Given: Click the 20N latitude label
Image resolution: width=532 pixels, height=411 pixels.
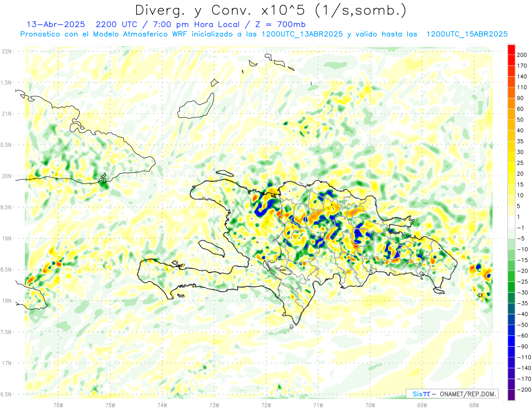Looking at the screenshot, I should click(x=7, y=176).
